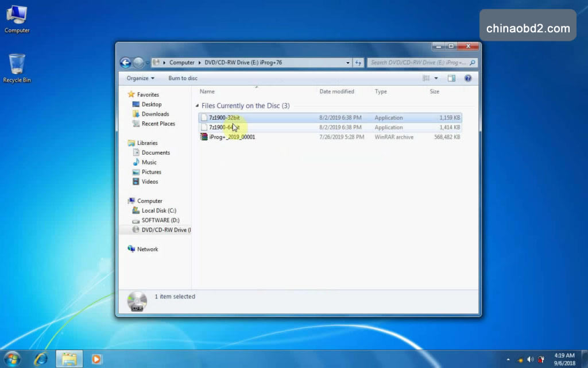588x368 pixels.
Task: Click size 568,482 KB of iProg archive
Action: tap(447, 137)
